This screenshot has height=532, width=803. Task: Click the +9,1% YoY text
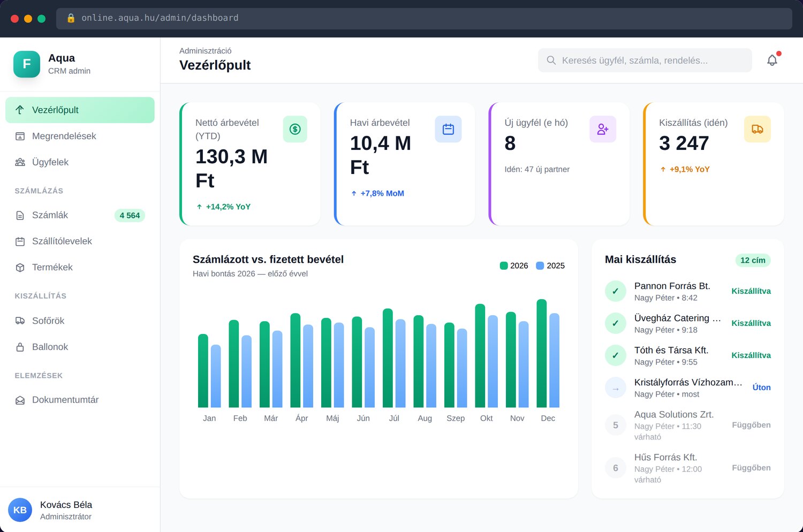tap(690, 169)
